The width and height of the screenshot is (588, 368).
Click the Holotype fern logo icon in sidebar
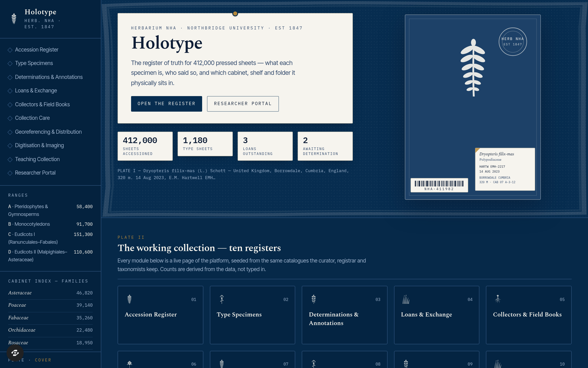point(14,18)
